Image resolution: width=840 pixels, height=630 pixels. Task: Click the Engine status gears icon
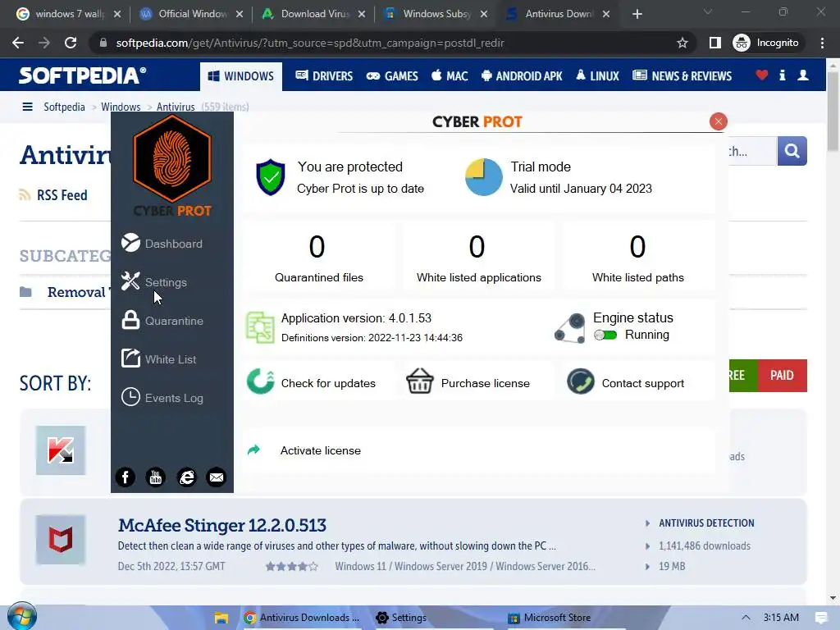coord(570,328)
